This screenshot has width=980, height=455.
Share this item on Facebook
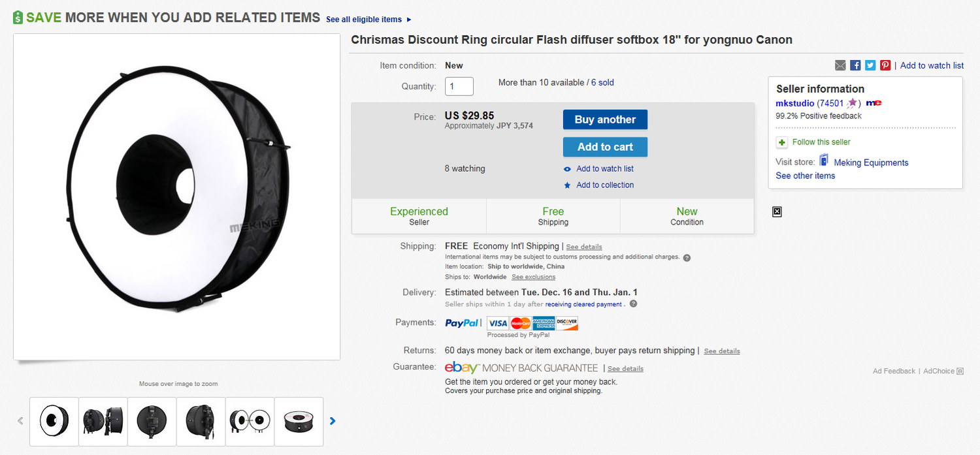(x=855, y=65)
